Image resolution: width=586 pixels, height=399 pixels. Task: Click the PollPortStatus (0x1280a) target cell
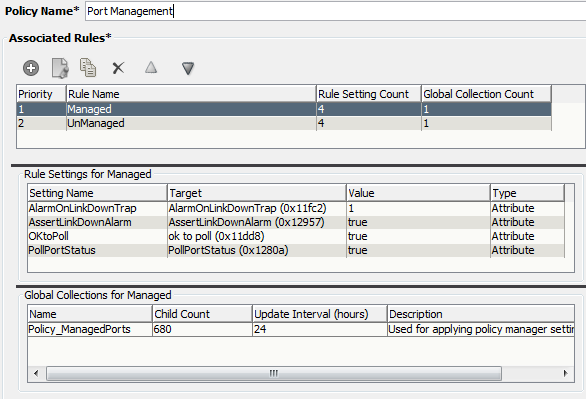[256, 250]
